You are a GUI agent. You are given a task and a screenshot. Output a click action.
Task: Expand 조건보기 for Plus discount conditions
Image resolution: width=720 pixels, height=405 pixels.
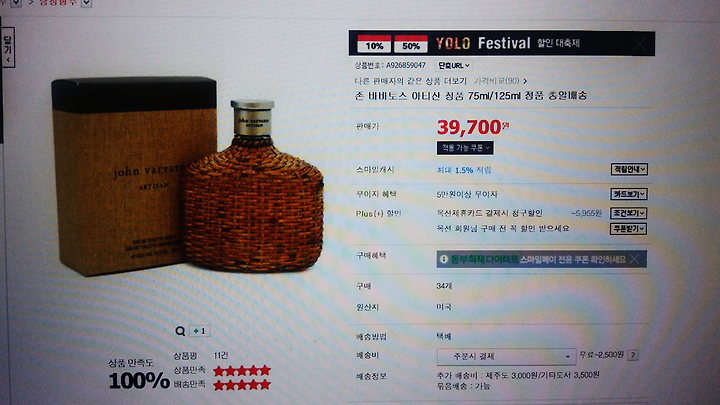[x=629, y=213]
